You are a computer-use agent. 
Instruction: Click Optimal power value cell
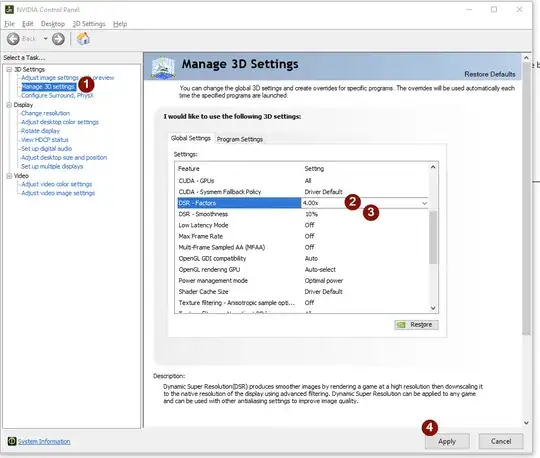(x=324, y=281)
